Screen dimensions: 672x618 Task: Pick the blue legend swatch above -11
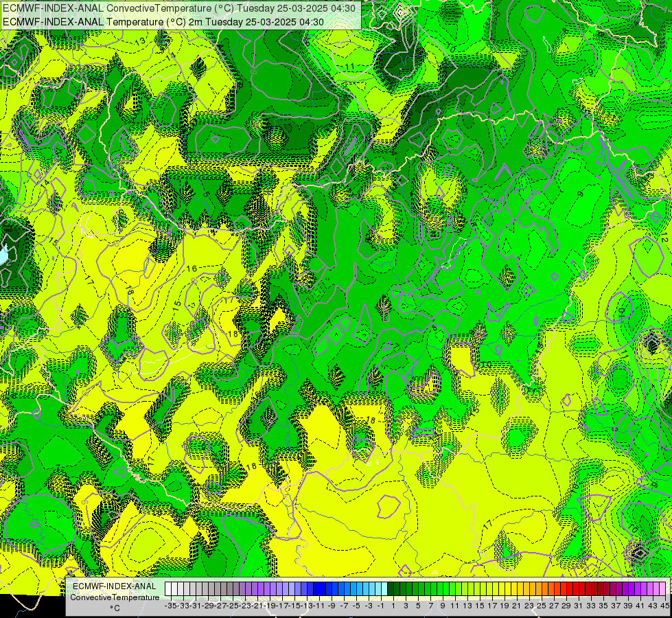316,589
